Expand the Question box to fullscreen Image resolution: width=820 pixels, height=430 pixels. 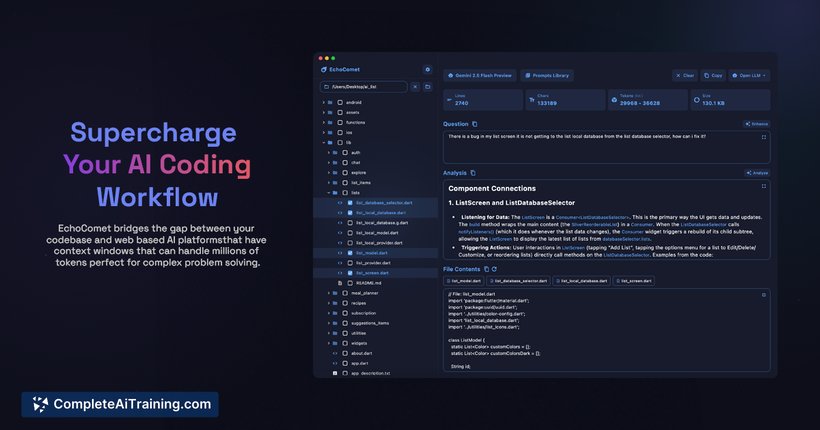tap(764, 138)
